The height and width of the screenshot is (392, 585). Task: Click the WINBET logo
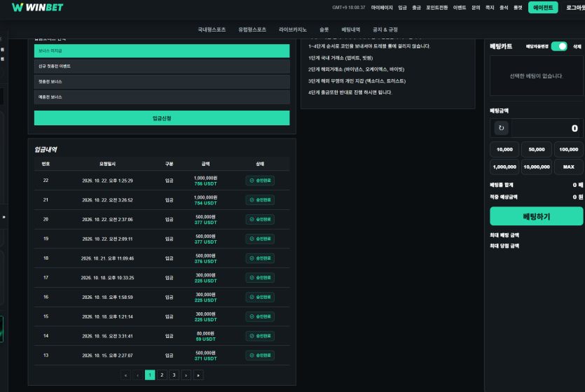click(37, 8)
